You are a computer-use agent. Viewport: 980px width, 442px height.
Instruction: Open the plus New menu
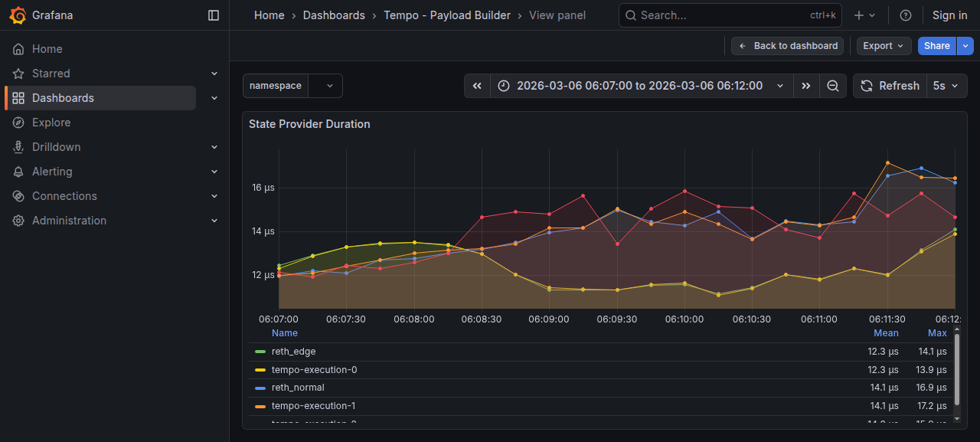pyautogui.click(x=864, y=15)
